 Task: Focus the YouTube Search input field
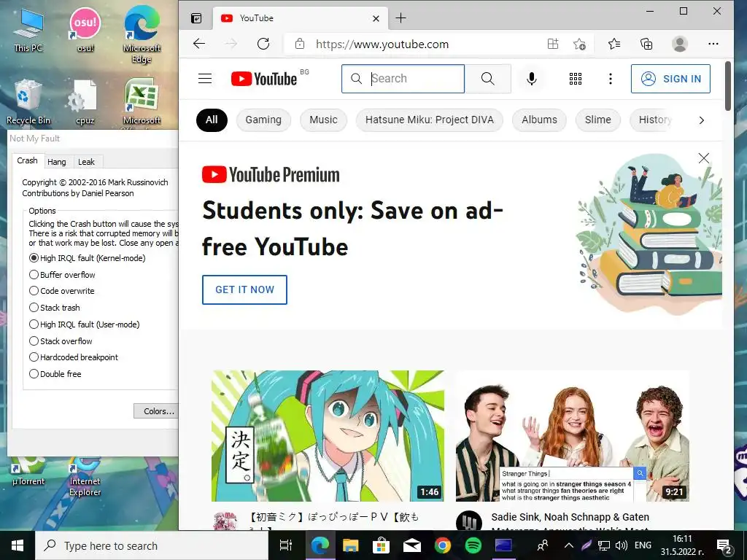[403, 79]
